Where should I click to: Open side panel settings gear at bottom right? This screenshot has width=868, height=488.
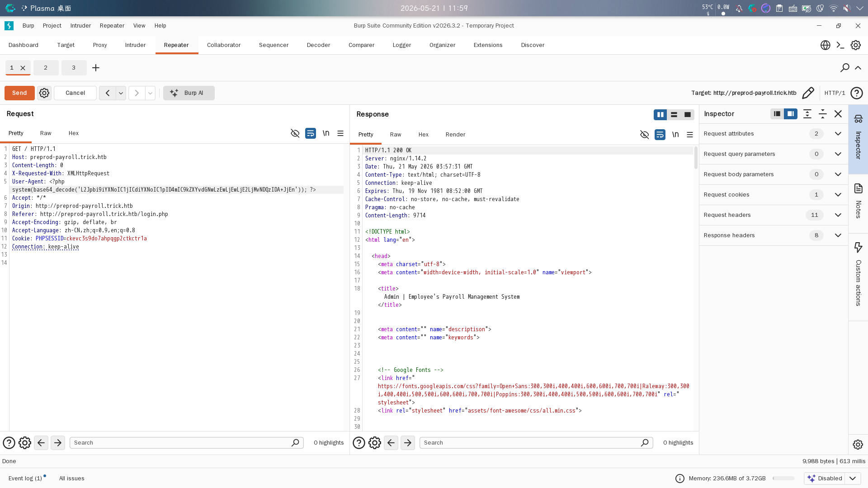pos(858,445)
